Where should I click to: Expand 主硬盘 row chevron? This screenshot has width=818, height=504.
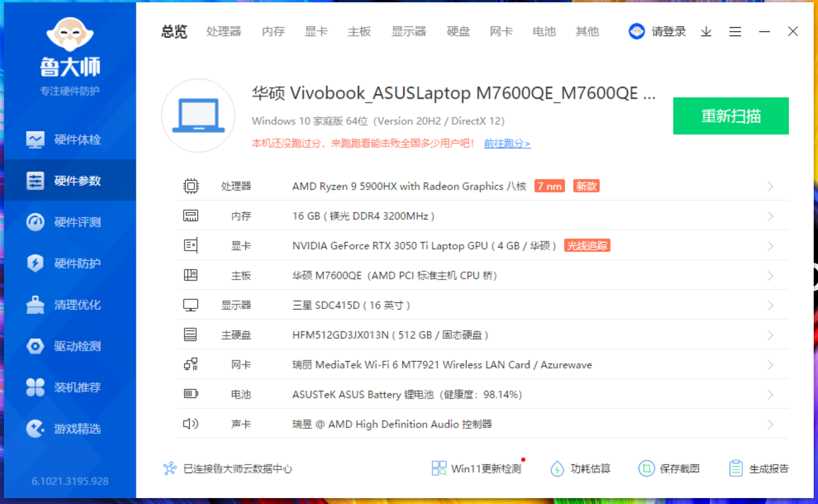[770, 335]
